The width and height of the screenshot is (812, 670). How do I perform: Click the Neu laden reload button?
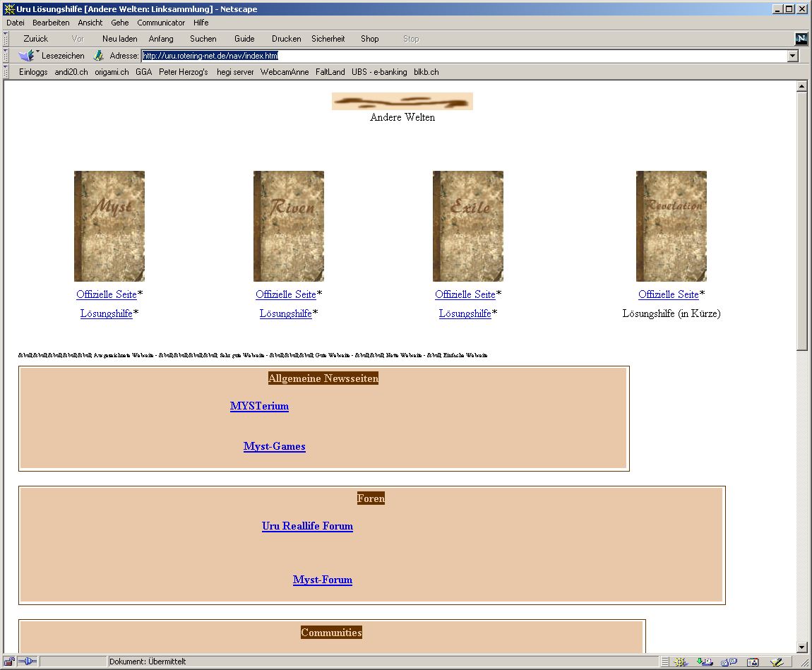point(119,39)
